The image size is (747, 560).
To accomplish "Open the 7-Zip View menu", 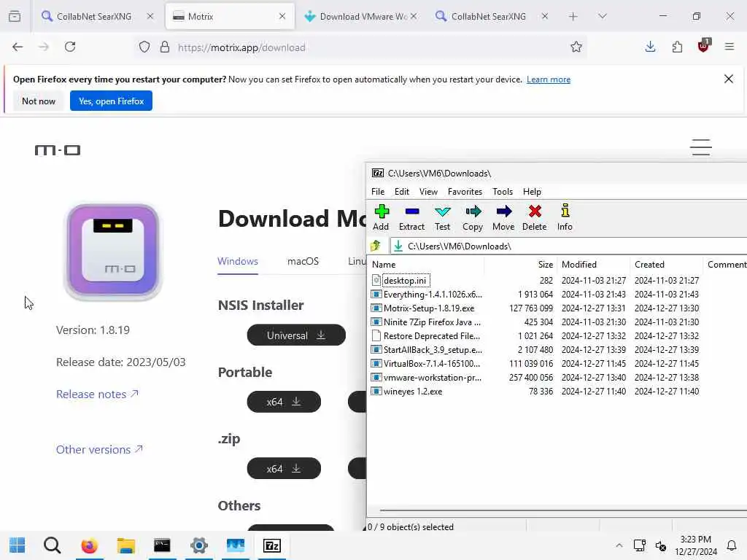I will coord(428,192).
